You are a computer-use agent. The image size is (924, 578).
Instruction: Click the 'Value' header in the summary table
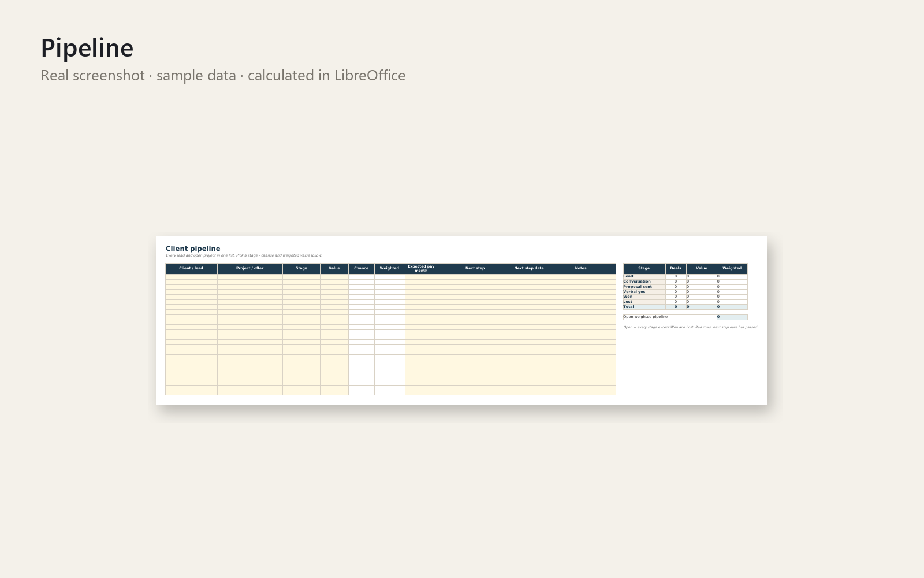tap(702, 268)
